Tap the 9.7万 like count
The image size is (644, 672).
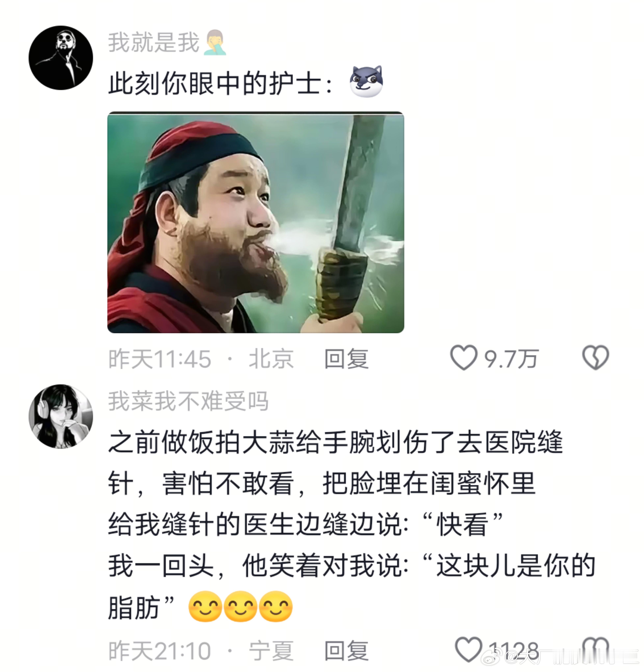point(511,359)
